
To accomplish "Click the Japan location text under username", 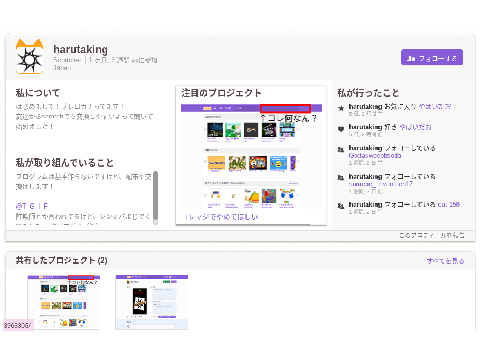I will pos(62,68).
